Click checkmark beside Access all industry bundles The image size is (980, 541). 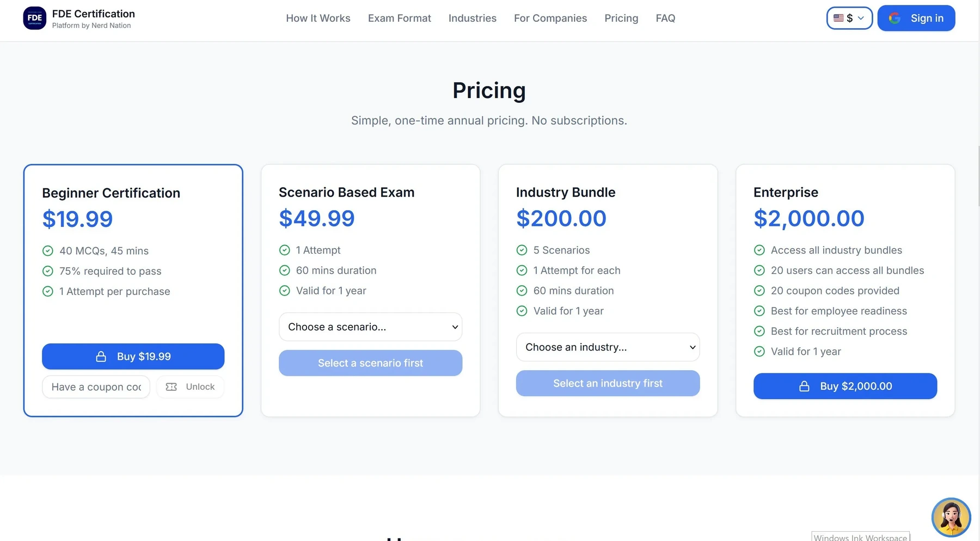[759, 250]
